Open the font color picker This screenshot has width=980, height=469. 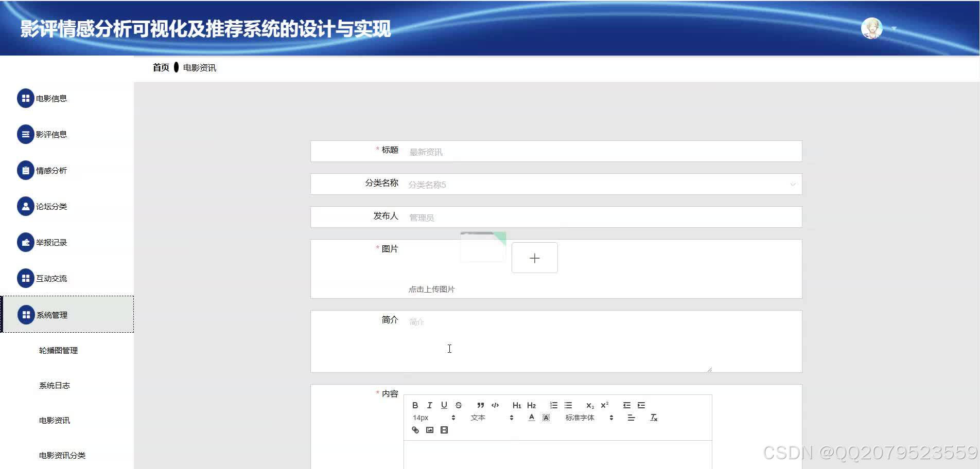coord(532,417)
